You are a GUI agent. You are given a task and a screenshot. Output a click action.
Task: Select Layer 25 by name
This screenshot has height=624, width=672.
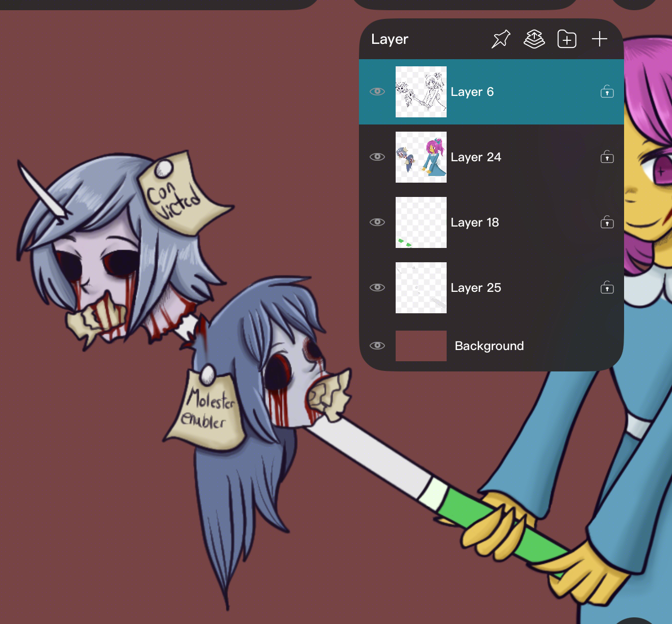[x=476, y=288]
